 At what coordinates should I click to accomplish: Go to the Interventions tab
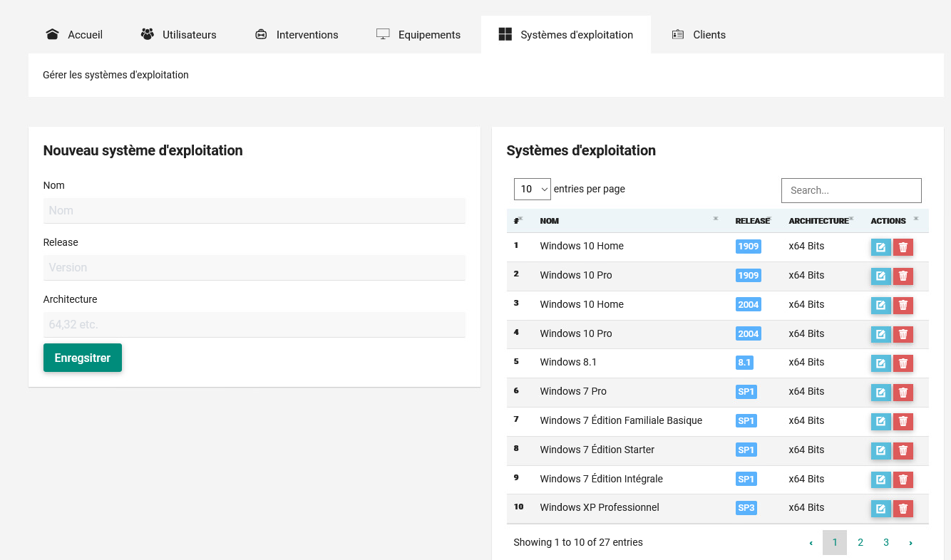click(297, 35)
